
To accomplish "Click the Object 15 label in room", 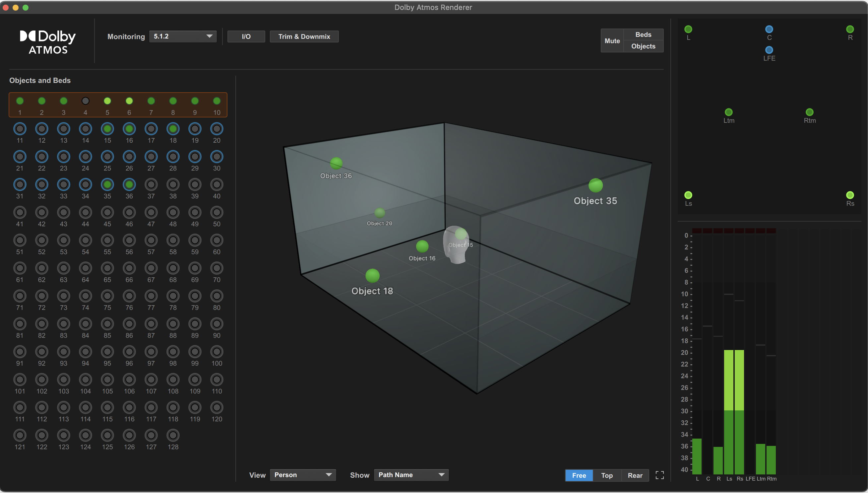I will (461, 245).
